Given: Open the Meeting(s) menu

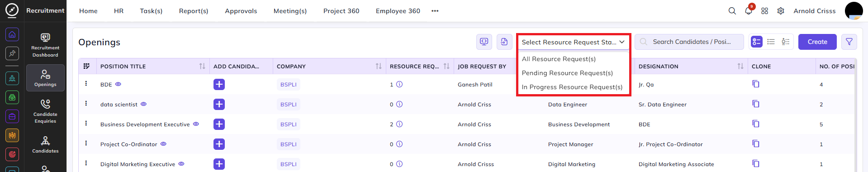Looking at the screenshot, I should [x=290, y=11].
